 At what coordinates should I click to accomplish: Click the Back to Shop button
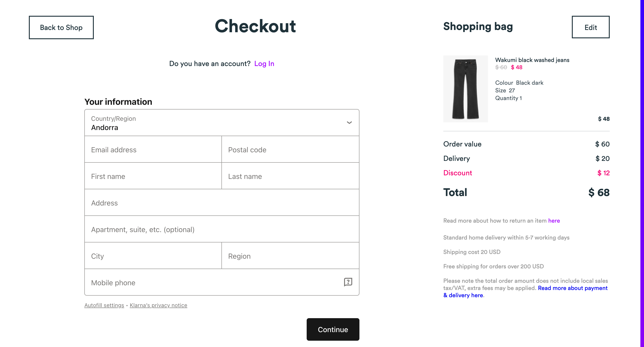coord(61,27)
